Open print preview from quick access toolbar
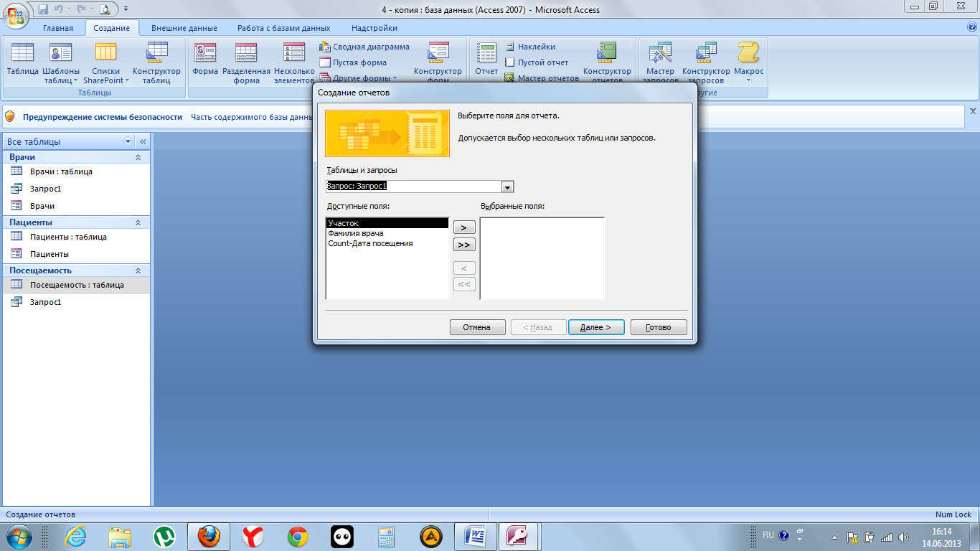This screenshot has width=980, height=551. 105,9
